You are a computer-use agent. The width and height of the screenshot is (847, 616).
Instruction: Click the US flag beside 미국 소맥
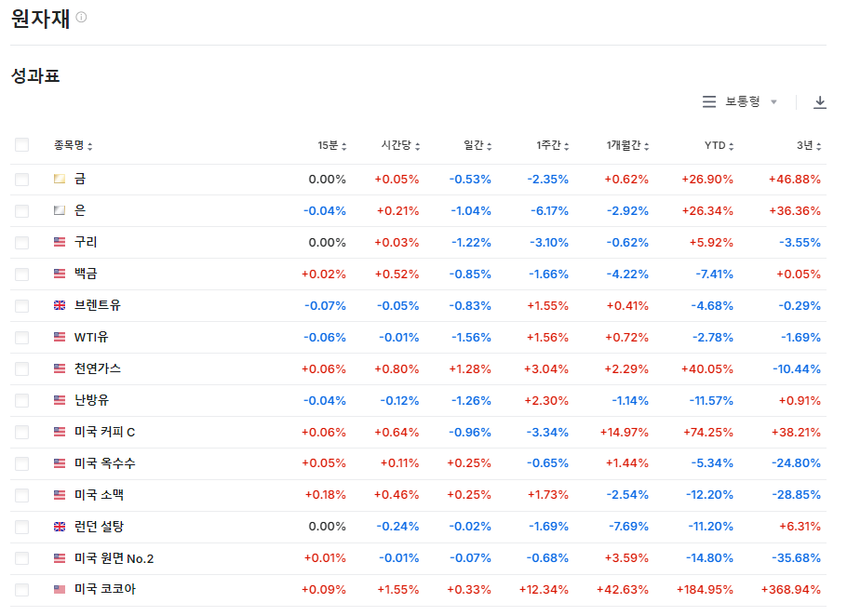(60, 495)
